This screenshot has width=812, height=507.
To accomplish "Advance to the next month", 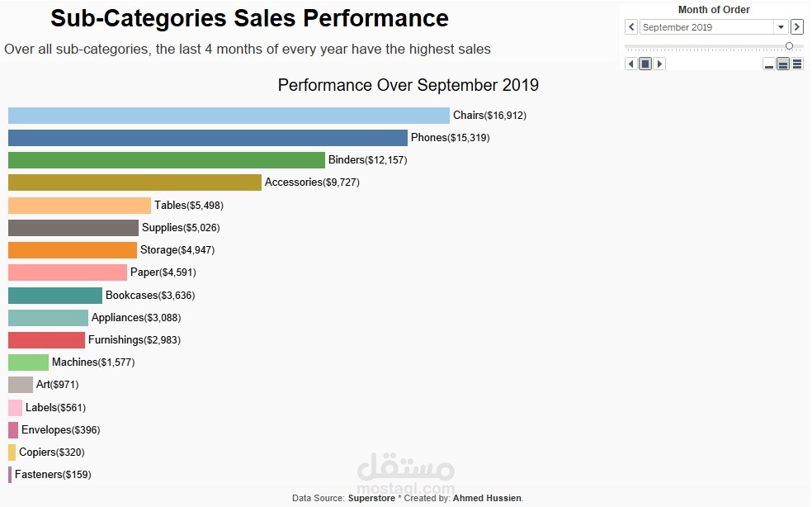I will point(797,26).
